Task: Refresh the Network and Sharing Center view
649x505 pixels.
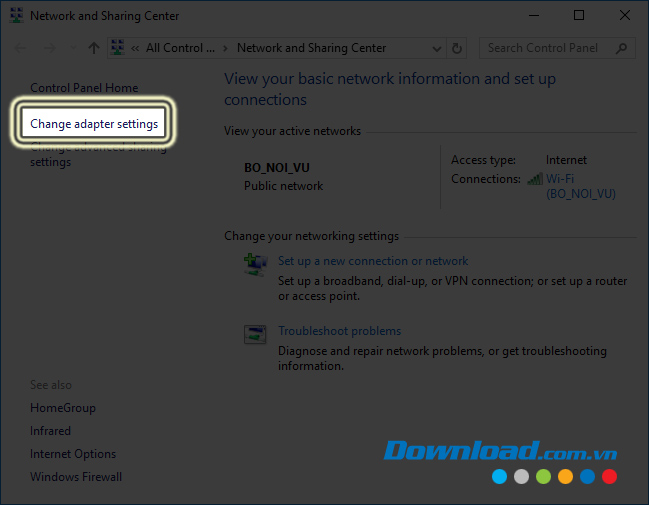Action: coord(458,48)
